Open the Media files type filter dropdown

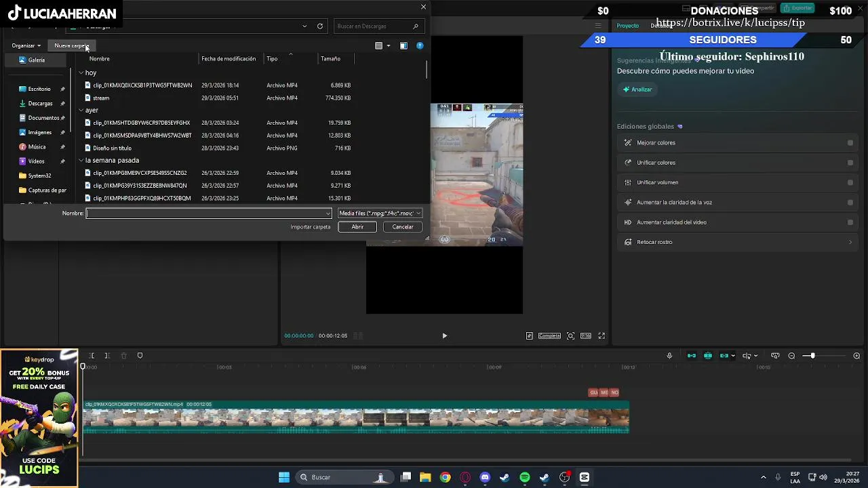[x=380, y=213]
